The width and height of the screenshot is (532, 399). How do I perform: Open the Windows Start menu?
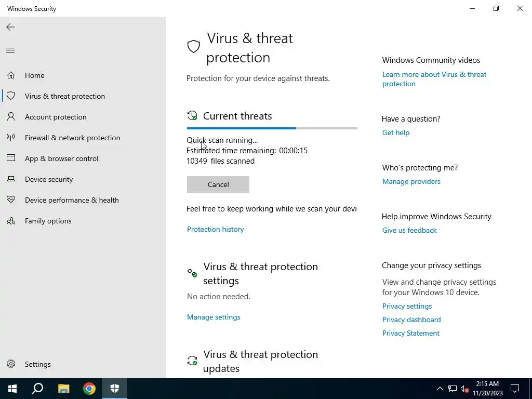click(x=12, y=389)
